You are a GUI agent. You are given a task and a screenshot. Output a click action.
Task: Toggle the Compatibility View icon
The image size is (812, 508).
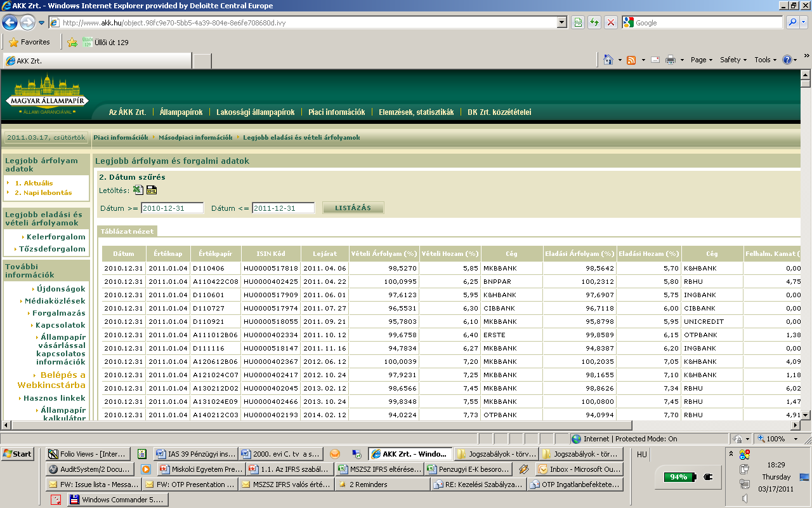pyautogui.click(x=577, y=22)
